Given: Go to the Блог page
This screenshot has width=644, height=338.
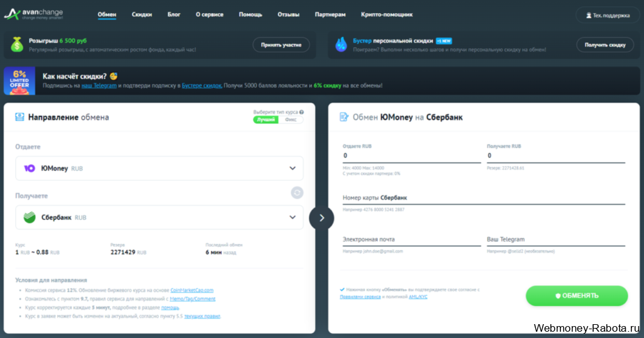Looking at the screenshot, I should click(x=174, y=14).
